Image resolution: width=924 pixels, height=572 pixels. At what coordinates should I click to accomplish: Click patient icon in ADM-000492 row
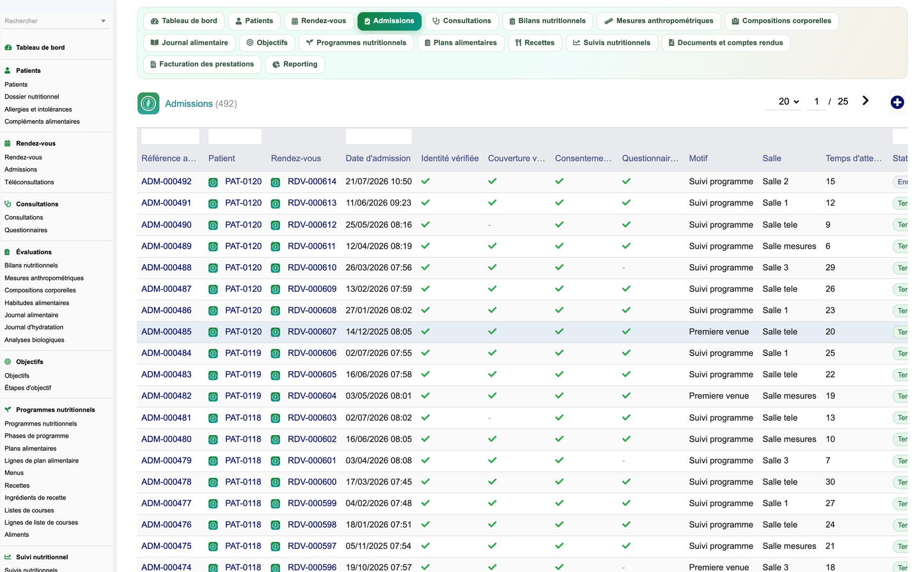tap(213, 182)
